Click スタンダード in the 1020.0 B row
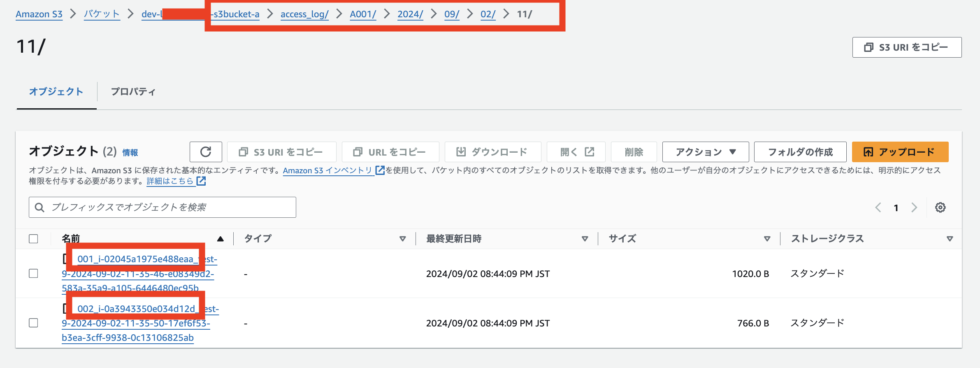 (x=817, y=273)
